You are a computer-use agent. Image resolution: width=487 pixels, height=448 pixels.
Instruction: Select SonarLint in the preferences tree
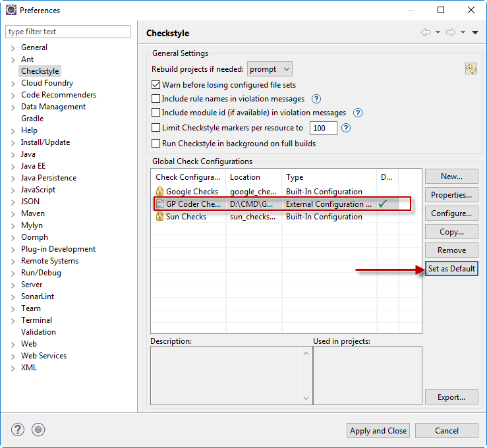click(38, 296)
